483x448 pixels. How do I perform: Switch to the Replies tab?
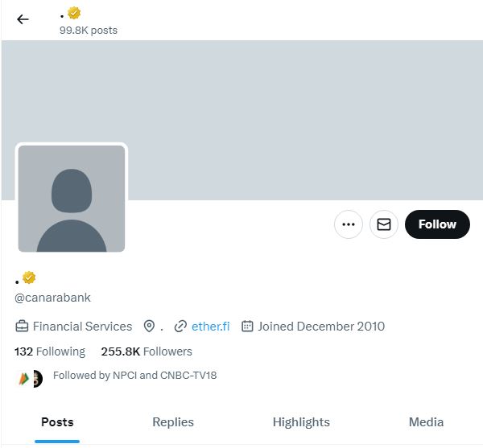pos(173,422)
